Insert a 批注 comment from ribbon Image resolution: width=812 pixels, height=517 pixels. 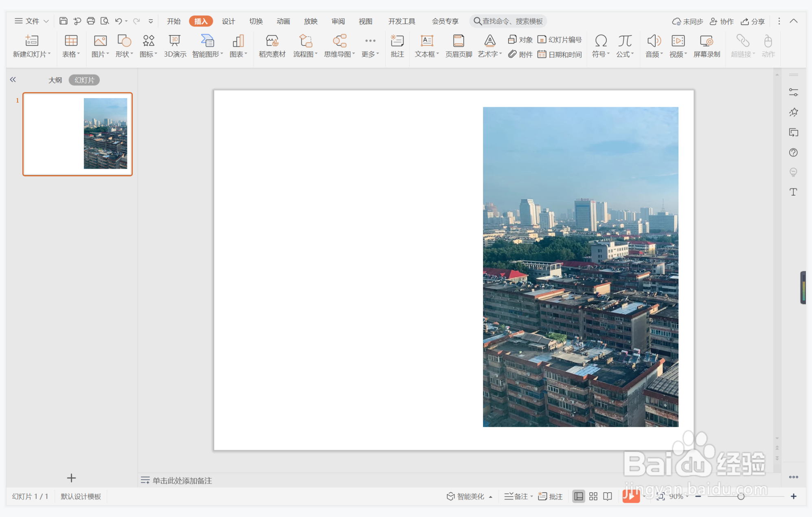click(x=397, y=46)
